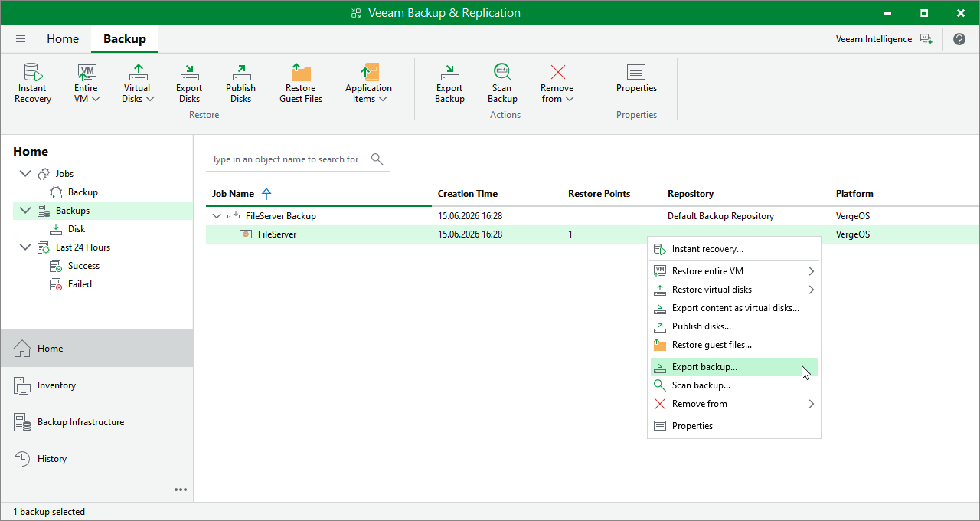Open Veeam Intelligence assistant icon
This screenshot has height=521, width=980.
(x=926, y=39)
